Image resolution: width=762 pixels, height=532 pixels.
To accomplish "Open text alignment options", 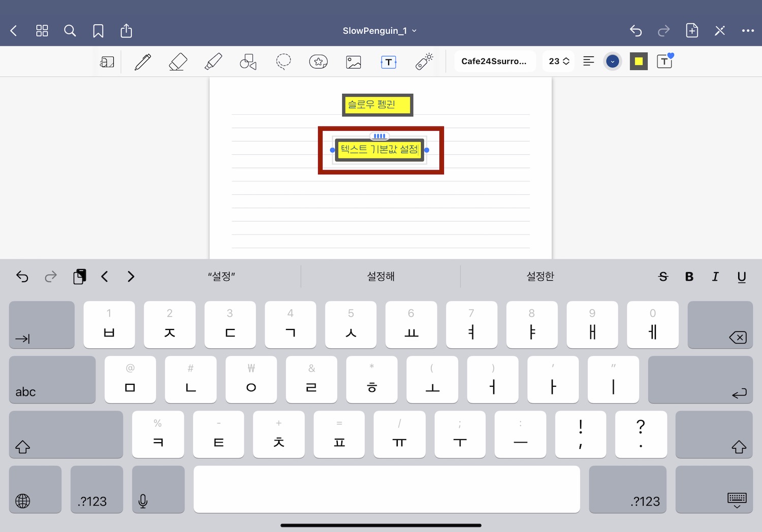I will [588, 61].
